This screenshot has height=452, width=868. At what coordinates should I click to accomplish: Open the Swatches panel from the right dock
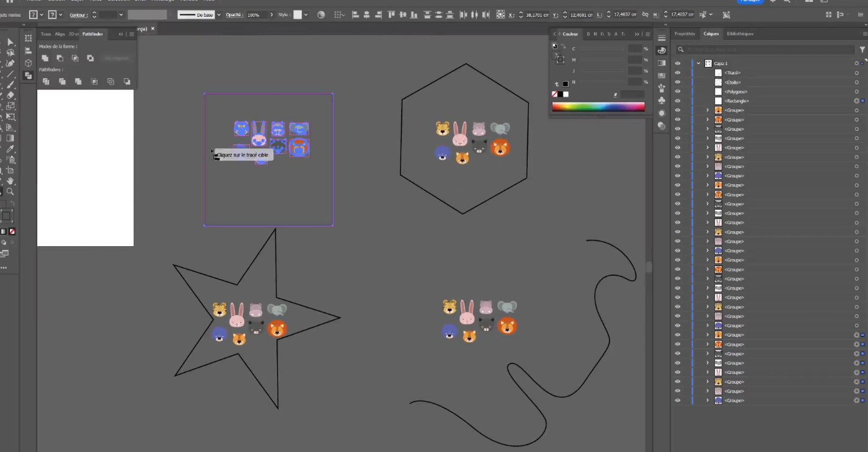pyautogui.click(x=662, y=76)
